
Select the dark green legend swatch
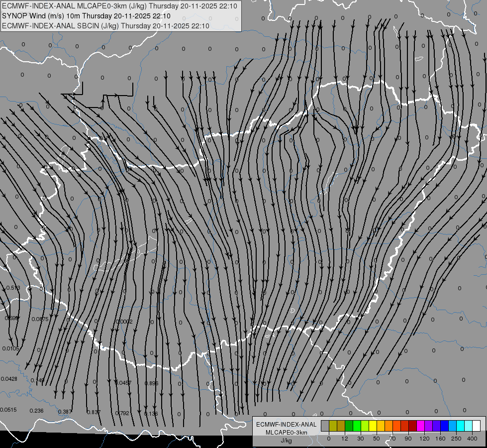click(x=349, y=426)
